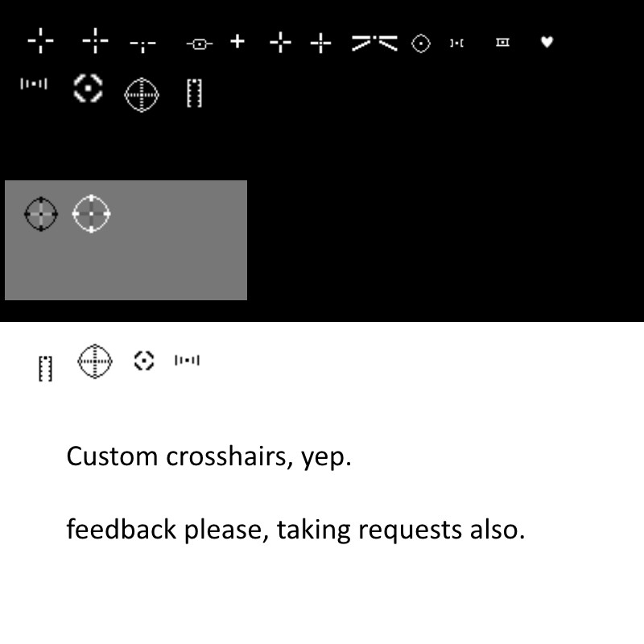Click the oval with side lines crosshair
Screen dimensions: 644x644
(200, 44)
